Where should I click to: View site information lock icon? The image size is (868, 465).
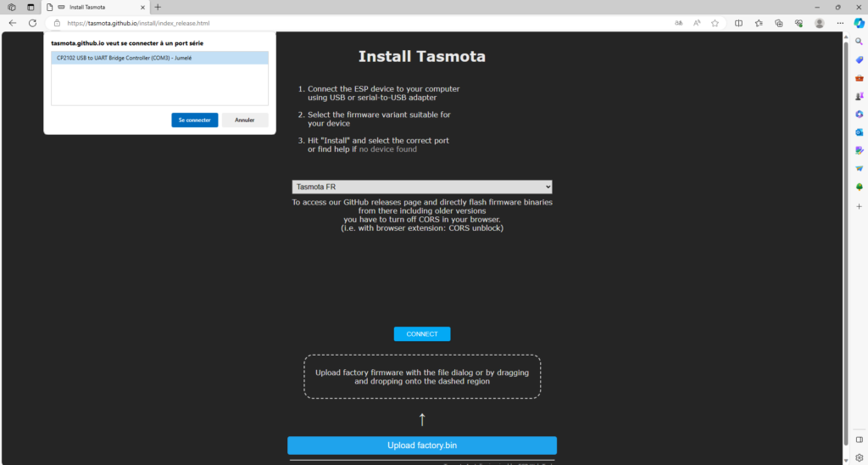point(57,23)
